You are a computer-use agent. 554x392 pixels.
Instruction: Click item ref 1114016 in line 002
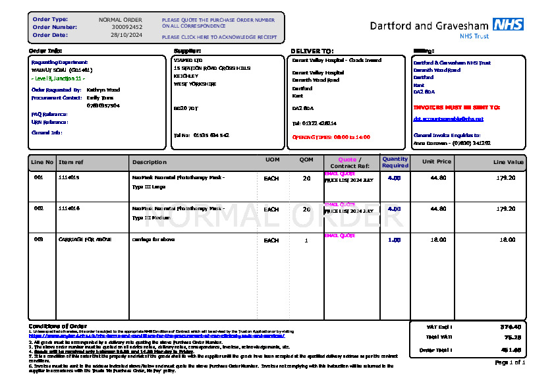[69, 209]
